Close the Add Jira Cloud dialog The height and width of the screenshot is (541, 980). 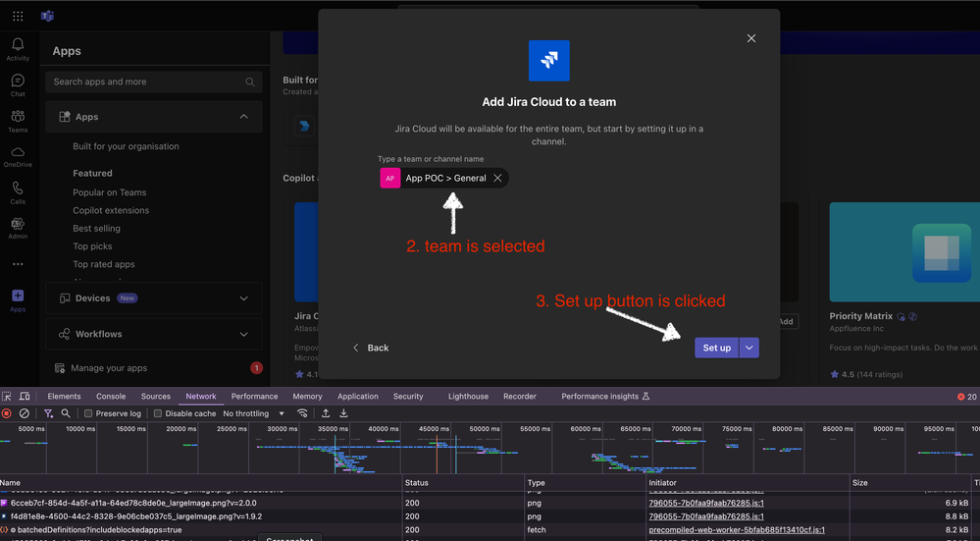[x=751, y=38]
